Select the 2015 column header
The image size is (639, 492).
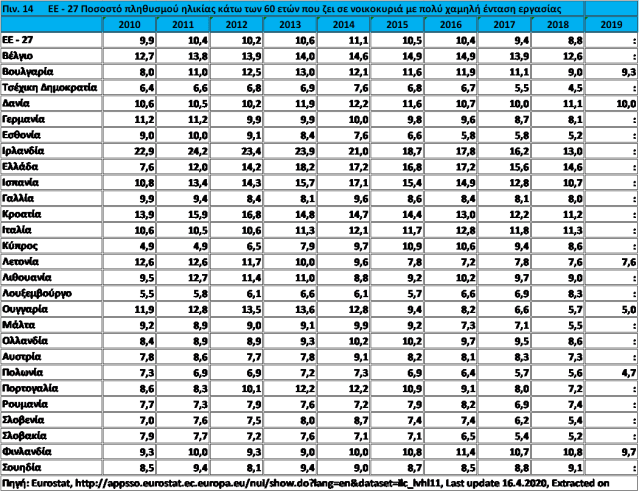[x=397, y=23]
